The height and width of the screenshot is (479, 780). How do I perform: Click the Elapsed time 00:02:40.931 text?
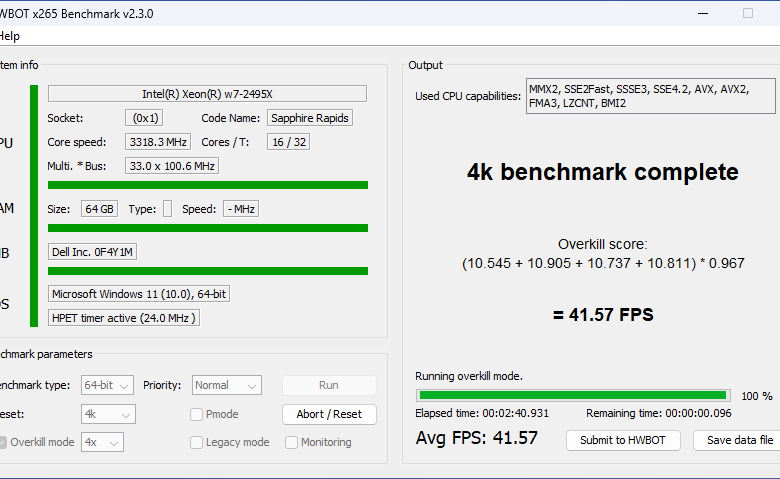click(x=482, y=413)
